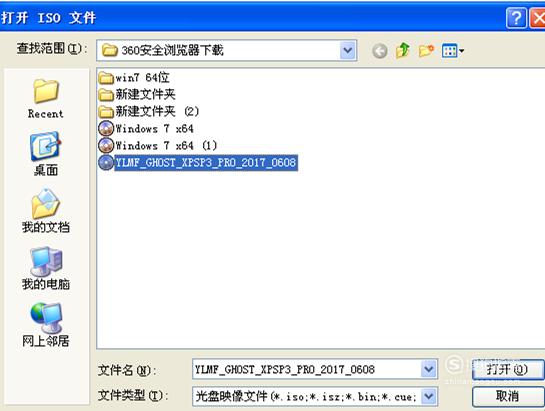The height and width of the screenshot is (411, 545).
Task: Click the help question mark button
Action: coord(516,17)
